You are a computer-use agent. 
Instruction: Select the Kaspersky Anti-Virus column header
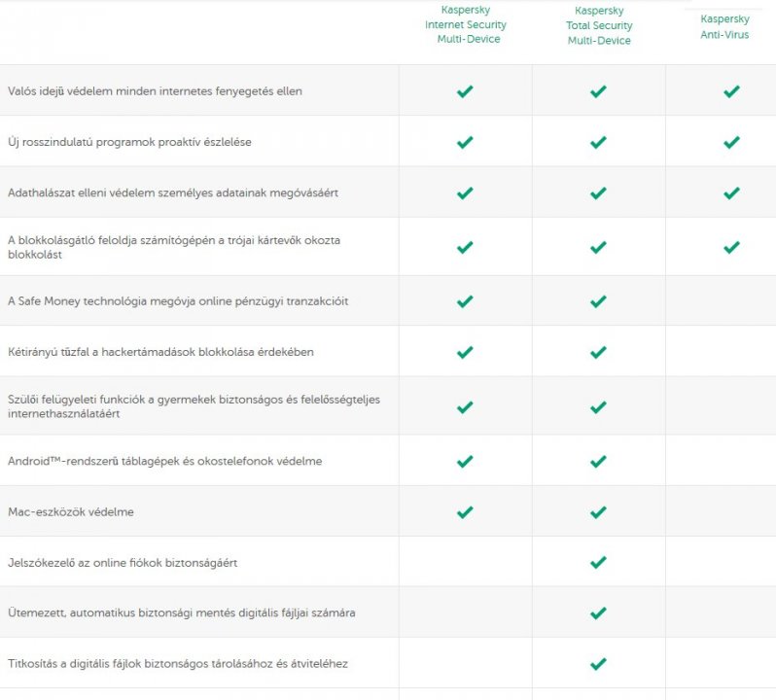tap(725, 26)
